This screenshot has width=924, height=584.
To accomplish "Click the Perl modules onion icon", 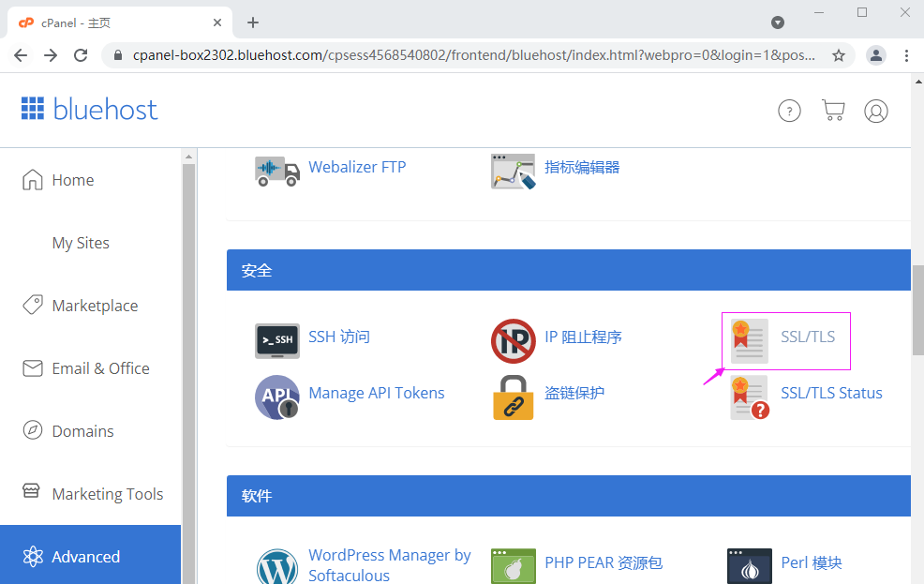I will pyautogui.click(x=749, y=566).
